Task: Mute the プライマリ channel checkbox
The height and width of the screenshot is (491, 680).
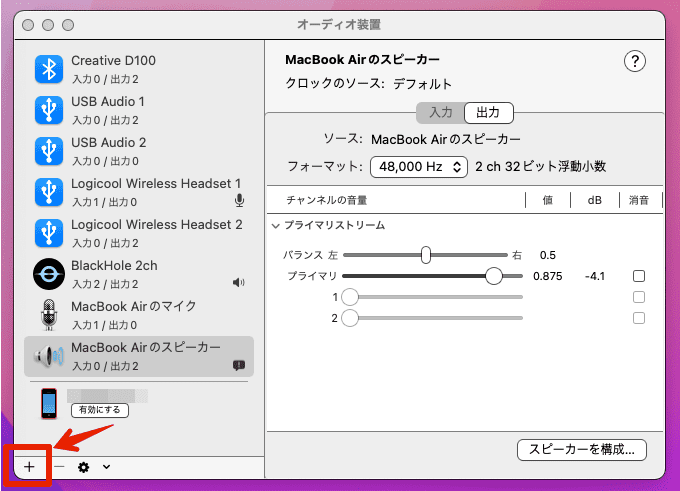Action: click(x=639, y=276)
